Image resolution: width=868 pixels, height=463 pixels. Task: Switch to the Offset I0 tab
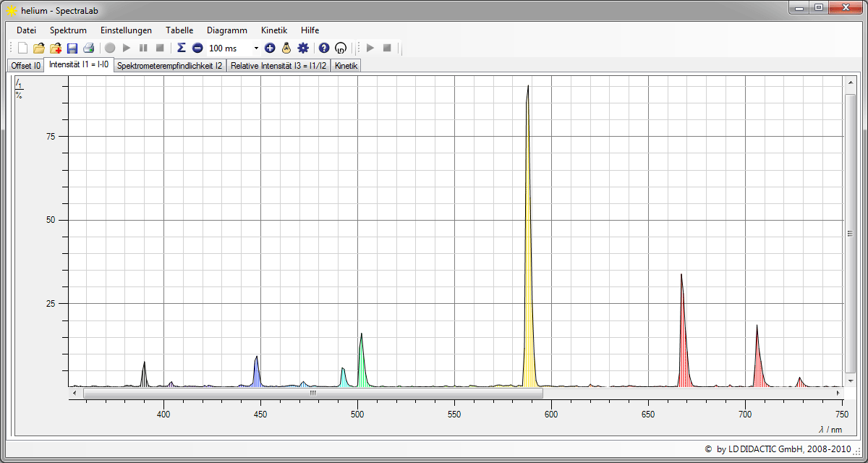25,66
